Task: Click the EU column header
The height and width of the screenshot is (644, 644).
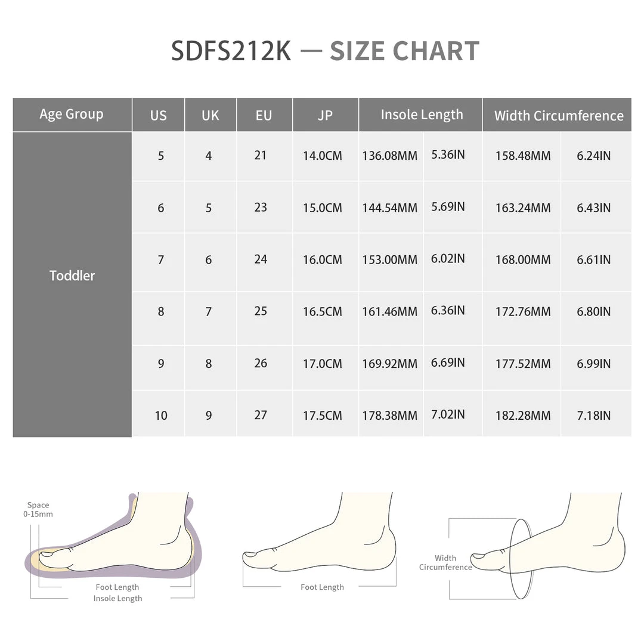Action: (264, 115)
